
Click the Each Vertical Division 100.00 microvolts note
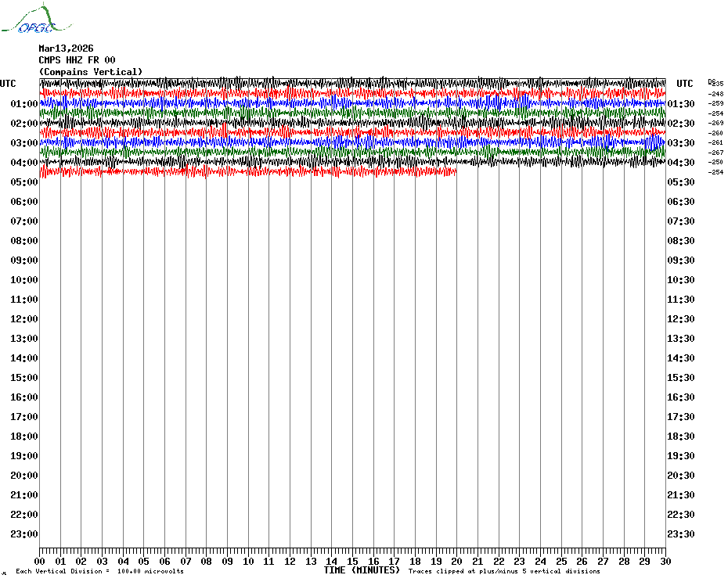pos(100,571)
